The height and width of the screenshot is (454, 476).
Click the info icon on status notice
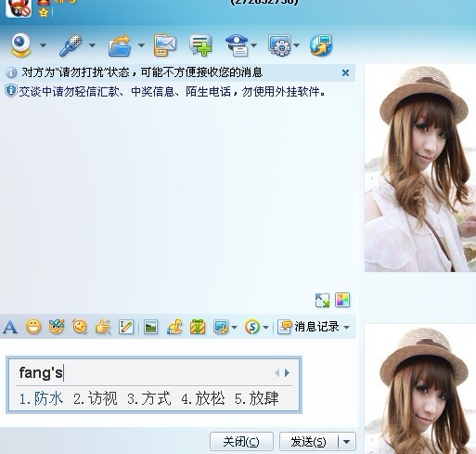[x=11, y=72]
